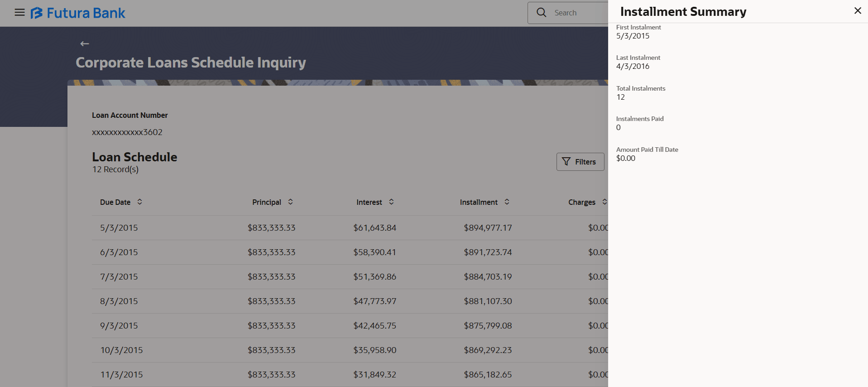868x387 pixels.
Task: Type in the Search field
Action: [580, 13]
